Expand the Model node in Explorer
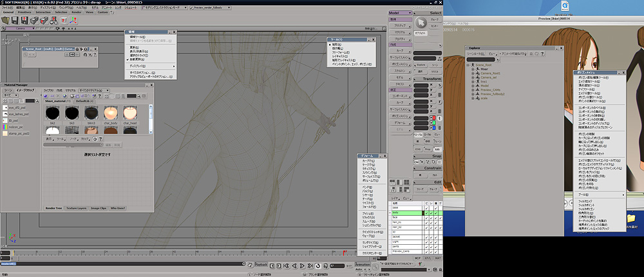Viewport: 644px width, 277px height. coord(473,86)
